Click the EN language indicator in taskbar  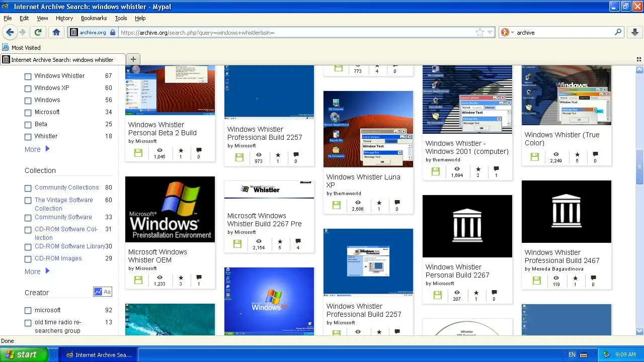coord(572,354)
